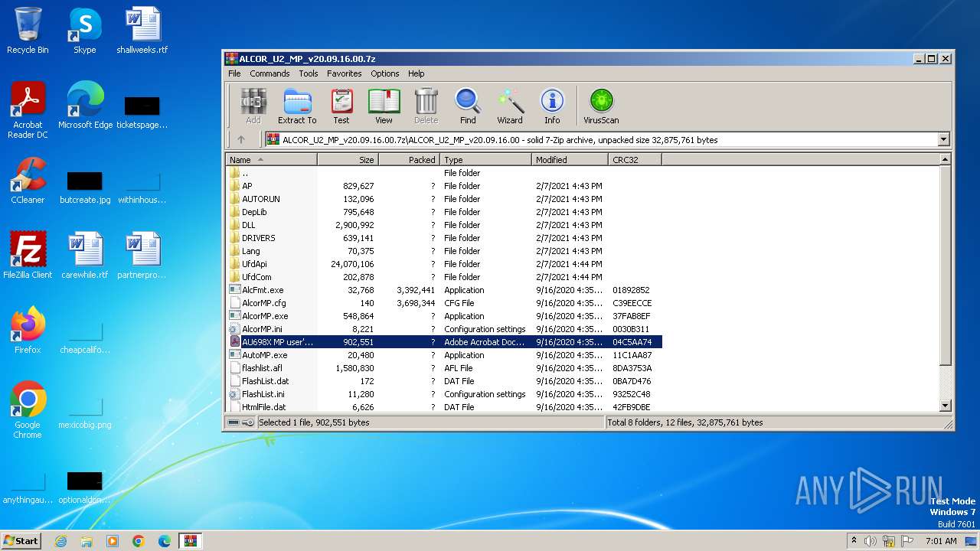Go up one folder level arrow
The height and width of the screenshot is (551, 980).
[x=241, y=139]
